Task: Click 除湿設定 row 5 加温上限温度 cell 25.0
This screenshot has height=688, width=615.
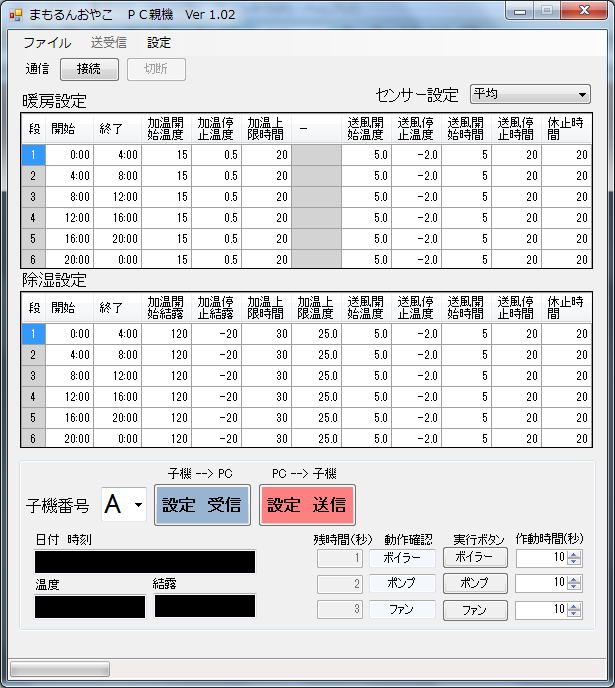Action: coord(316,418)
